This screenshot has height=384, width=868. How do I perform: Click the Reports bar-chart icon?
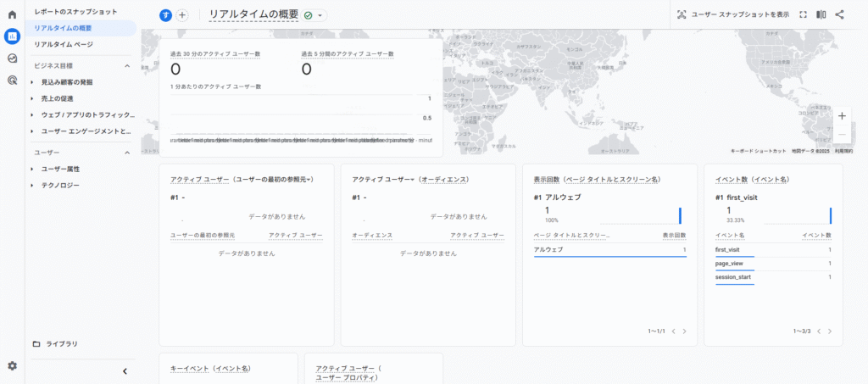(12, 36)
